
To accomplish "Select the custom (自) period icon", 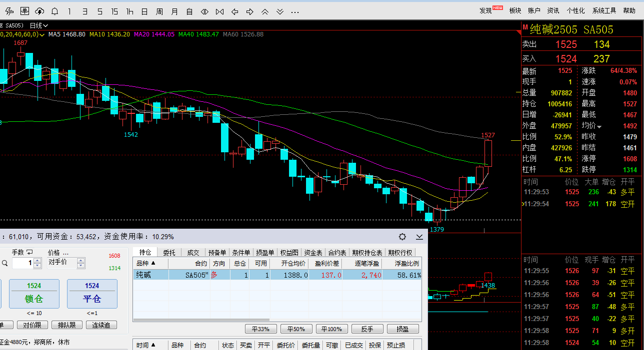I will click(189, 11).
